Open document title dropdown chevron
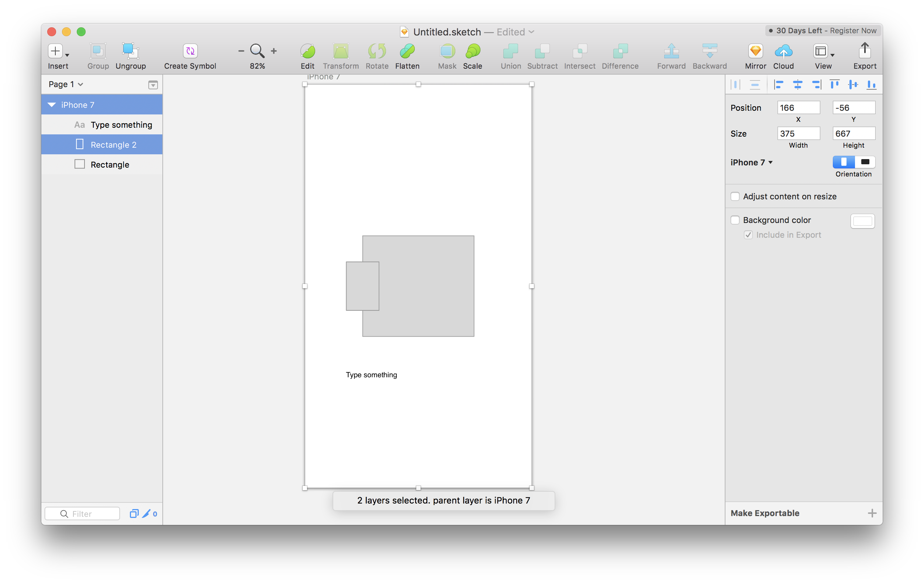 click(531, 32)
